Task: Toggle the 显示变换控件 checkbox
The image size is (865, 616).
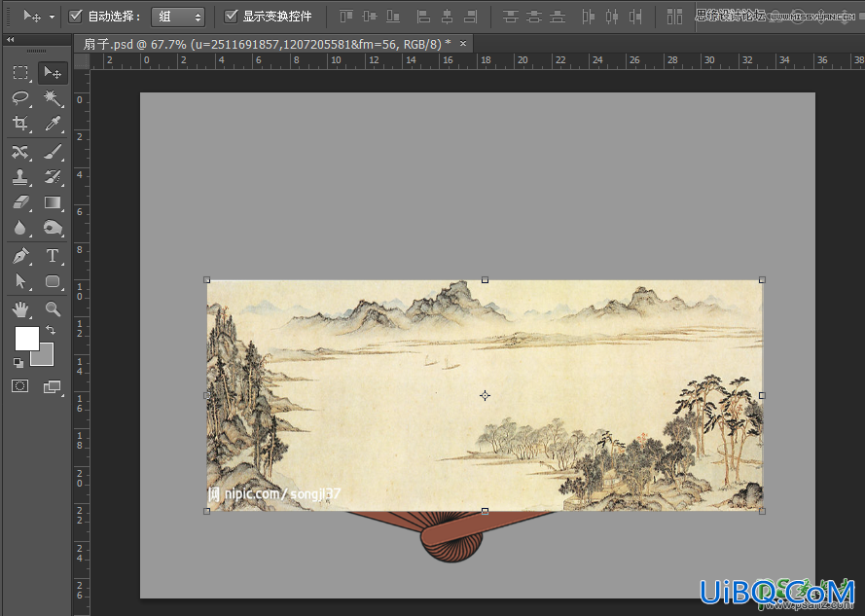Action: click(232, 16)
